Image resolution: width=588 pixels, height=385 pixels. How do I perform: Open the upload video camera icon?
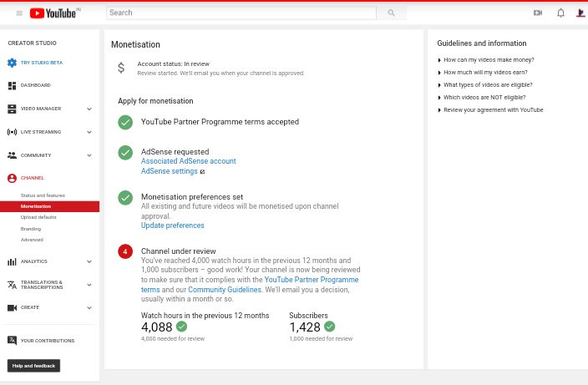pyautogui.click(x=538, y=13)
